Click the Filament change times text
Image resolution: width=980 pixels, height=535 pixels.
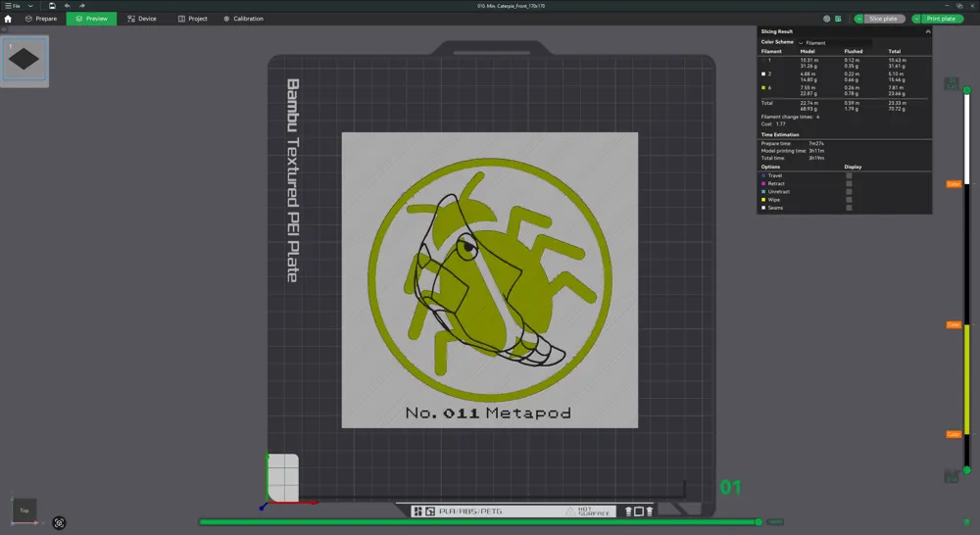(790, 117)
